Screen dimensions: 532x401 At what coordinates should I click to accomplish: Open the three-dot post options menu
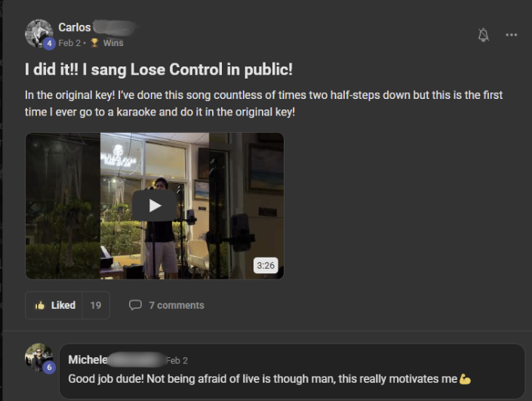(x=512, y=35)
